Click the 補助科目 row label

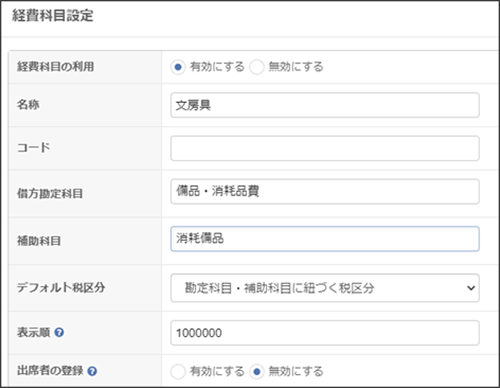pos(39,241)
